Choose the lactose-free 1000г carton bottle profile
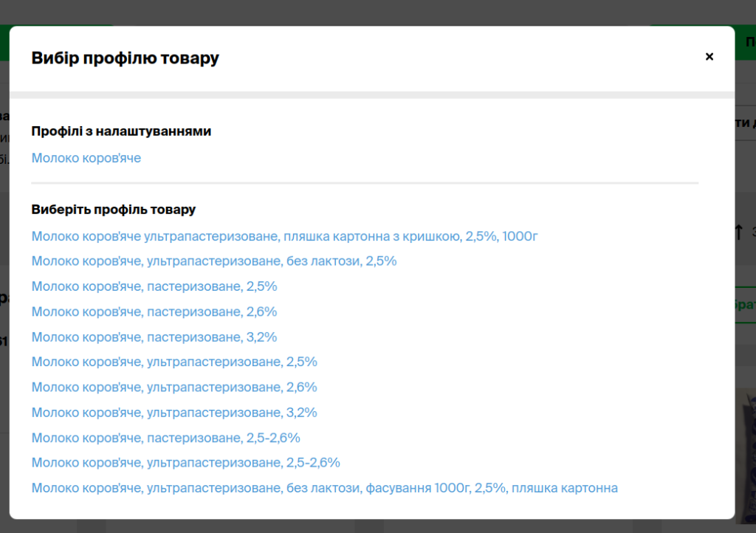 click(x=324, y=487)
